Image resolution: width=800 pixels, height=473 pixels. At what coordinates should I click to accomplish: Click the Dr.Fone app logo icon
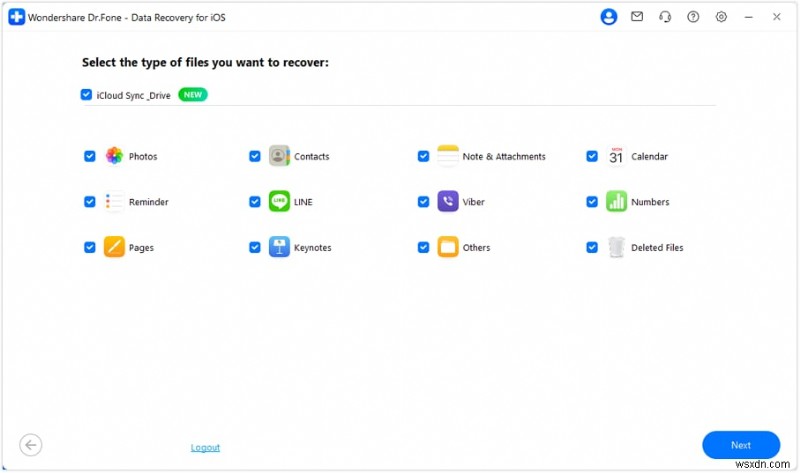coord(16,17)
